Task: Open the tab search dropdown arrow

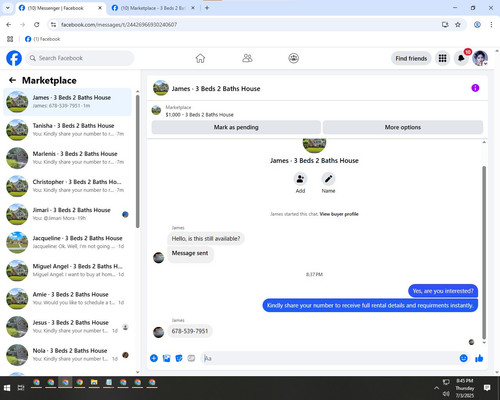Action: (x=8, y=8)
